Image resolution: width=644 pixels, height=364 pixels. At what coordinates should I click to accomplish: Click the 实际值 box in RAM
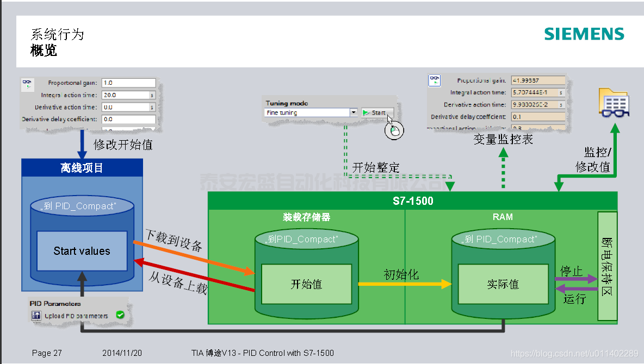click(x=503, y=284)
